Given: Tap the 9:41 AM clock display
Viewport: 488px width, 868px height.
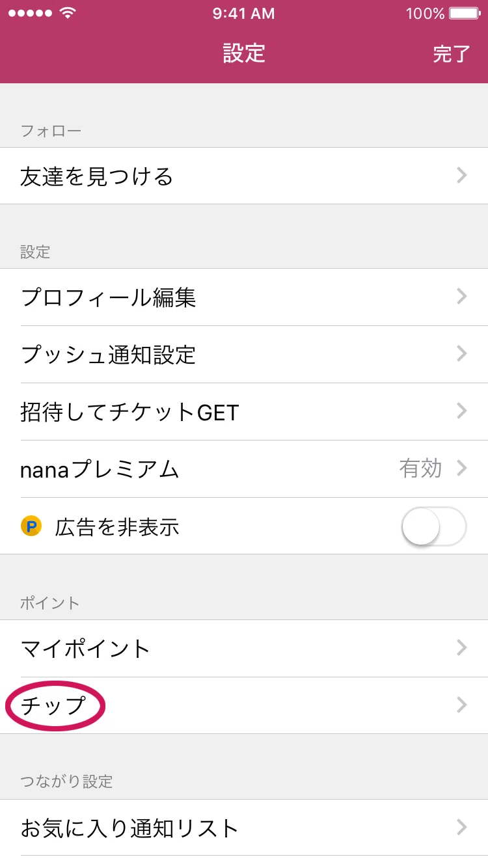Looking at the screenshot, I should pyautogui.click(x=244, y=13).
